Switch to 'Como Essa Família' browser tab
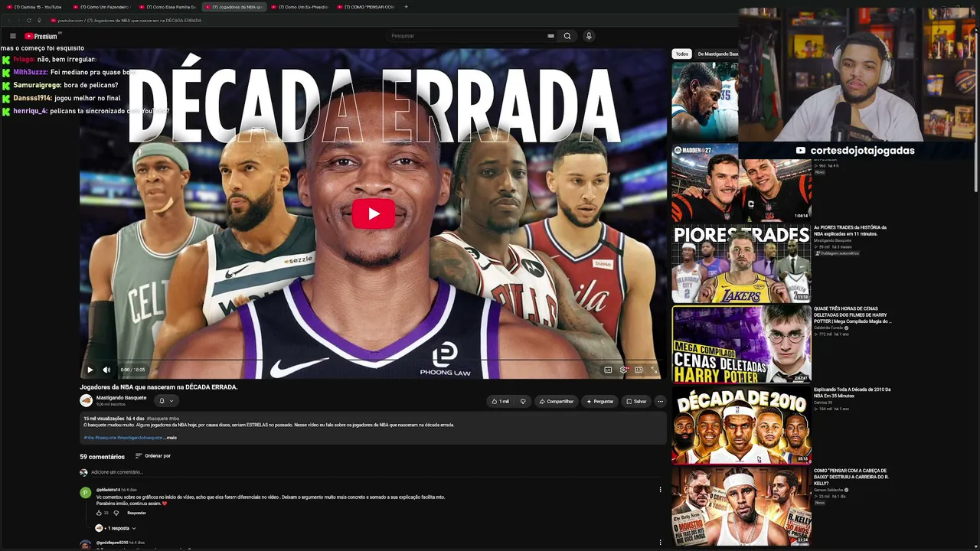This screenshot has height=551, width=980. 169,7
